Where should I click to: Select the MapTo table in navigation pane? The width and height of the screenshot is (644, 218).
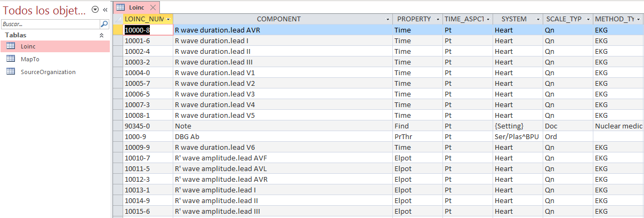coord(30,59)
